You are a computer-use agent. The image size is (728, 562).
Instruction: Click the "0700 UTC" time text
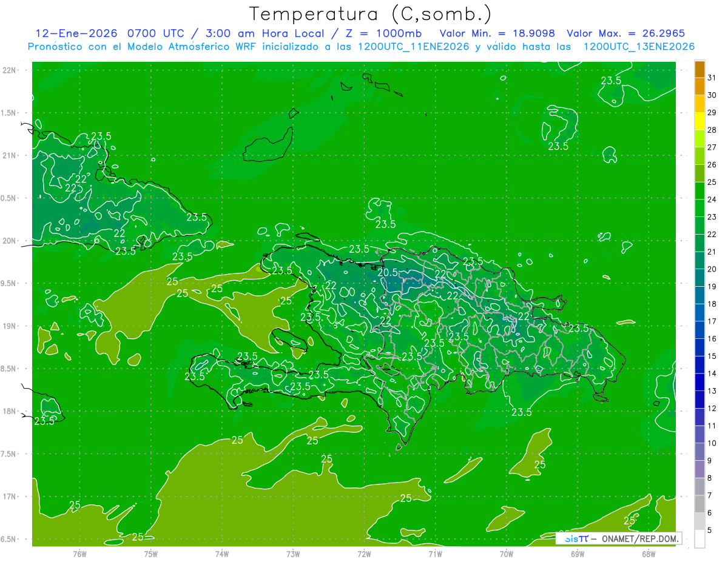pos(155,33)
